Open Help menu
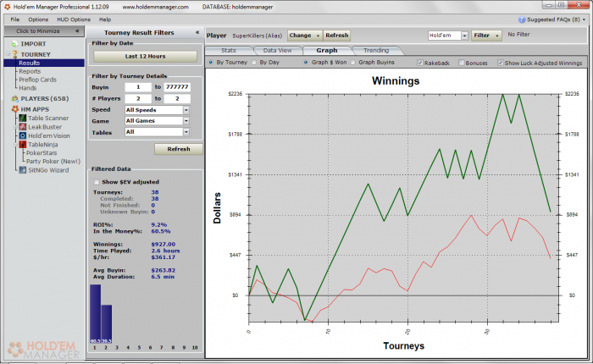 105,19
